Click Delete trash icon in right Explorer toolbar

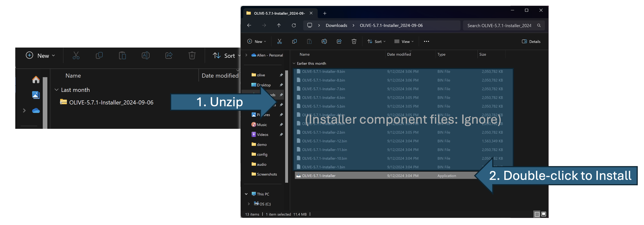coord(354,41)
